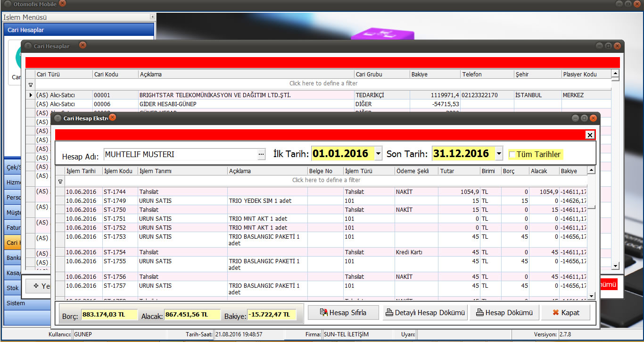Sort Cari Hesaplar by Cari Kodu header
Viewport: 644px width, 342px height.
pos(115,74)
